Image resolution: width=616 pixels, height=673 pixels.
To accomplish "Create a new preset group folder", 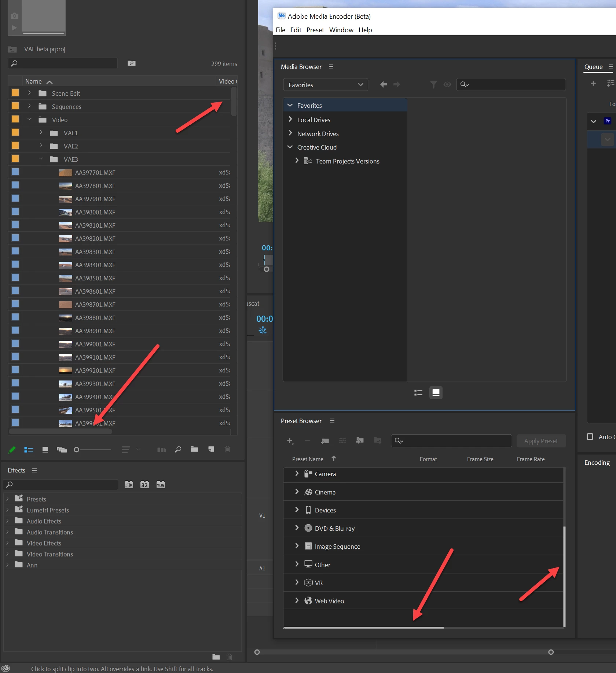I will pos(325,441).
